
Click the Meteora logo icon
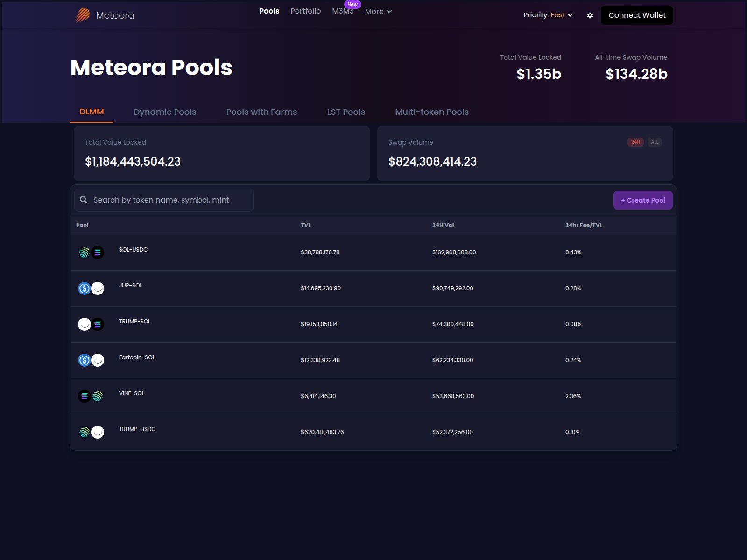(x=83, y=15)
